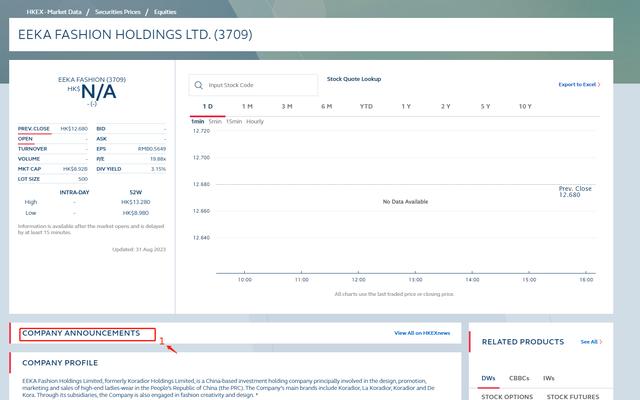Choose the Hourly chart interval
Image resolution: width=640 pixels, height=400 pixels.
point(255,121)
